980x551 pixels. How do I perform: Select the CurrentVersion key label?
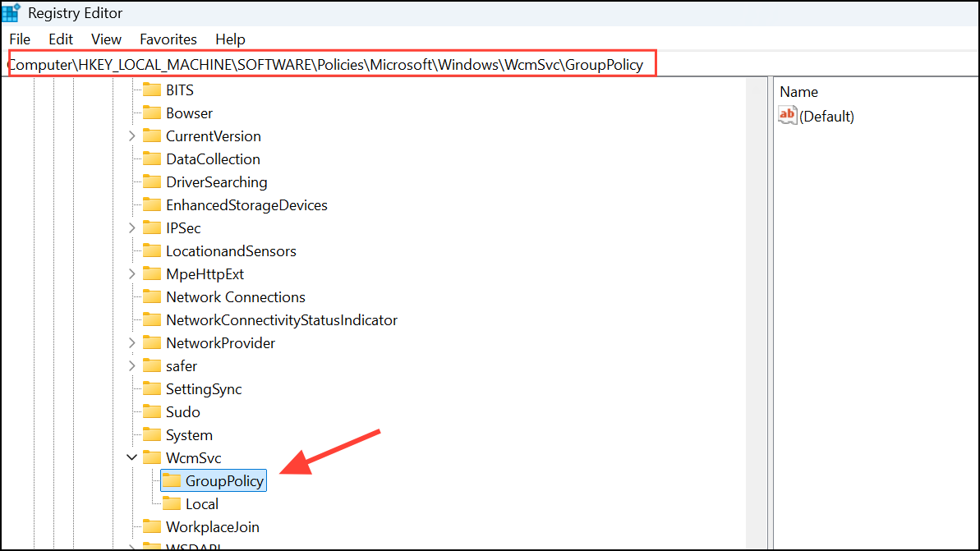pos(213,136)
